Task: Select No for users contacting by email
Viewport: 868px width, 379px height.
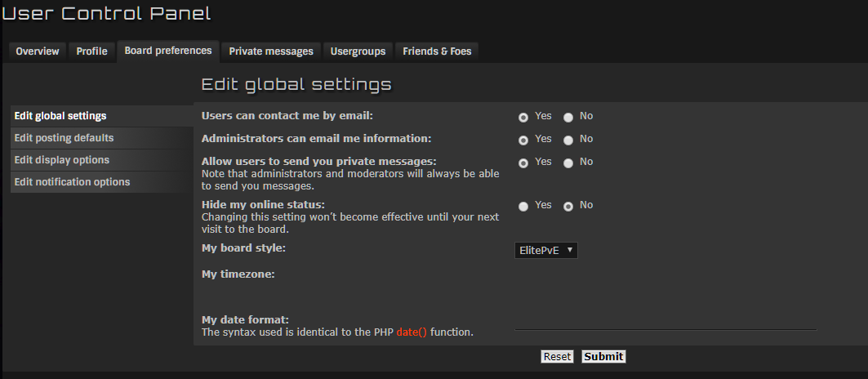Action: point(568,118)
